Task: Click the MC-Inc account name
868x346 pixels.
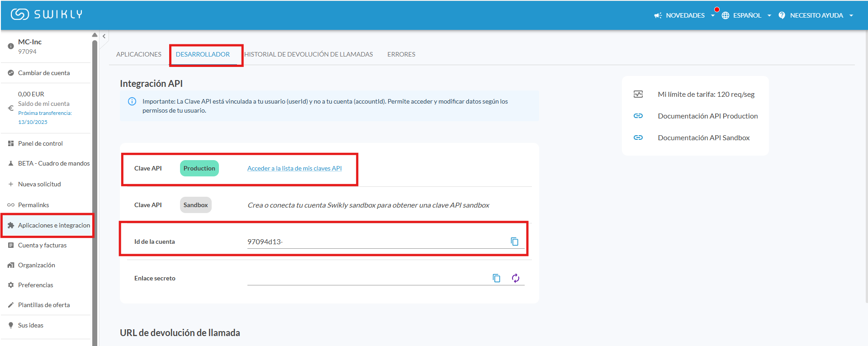Action: tap(30, 42)
